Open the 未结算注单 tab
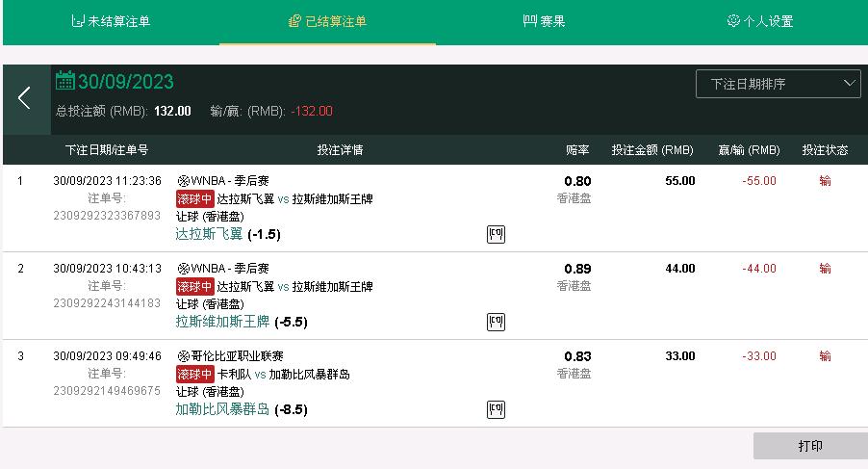The width and height of the screenshot is (868, 469). click(111, 21)
